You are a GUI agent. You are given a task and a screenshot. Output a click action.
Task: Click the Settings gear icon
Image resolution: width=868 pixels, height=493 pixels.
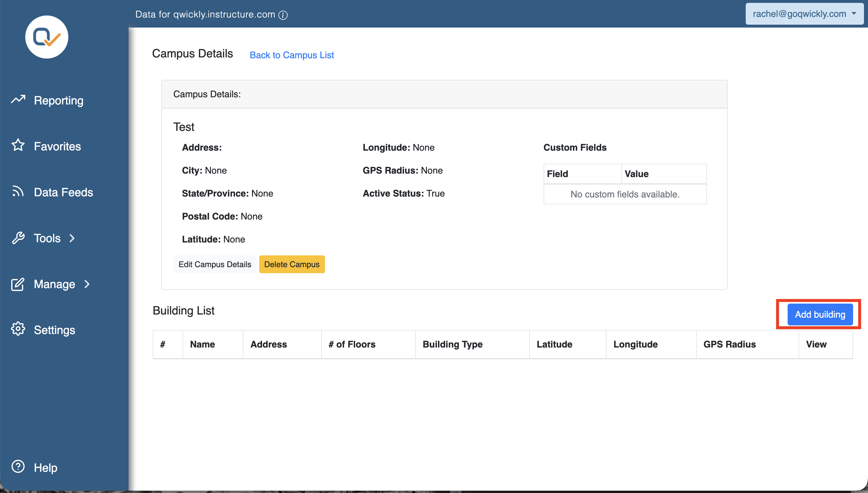pos(18,329)
